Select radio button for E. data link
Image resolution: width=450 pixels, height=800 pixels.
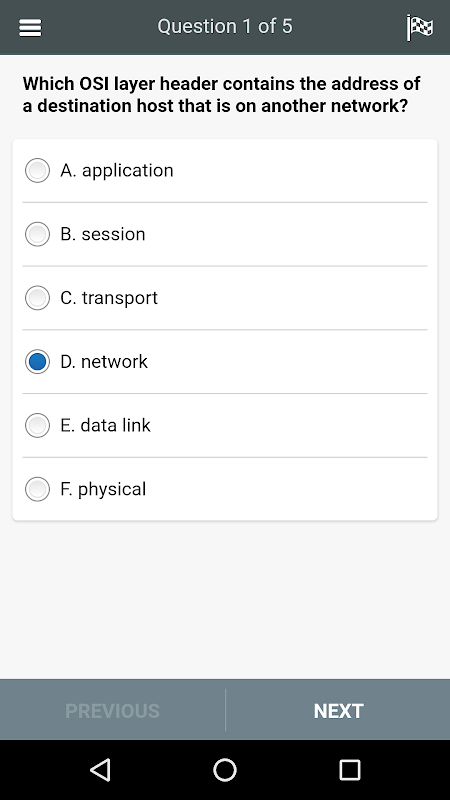37,426
